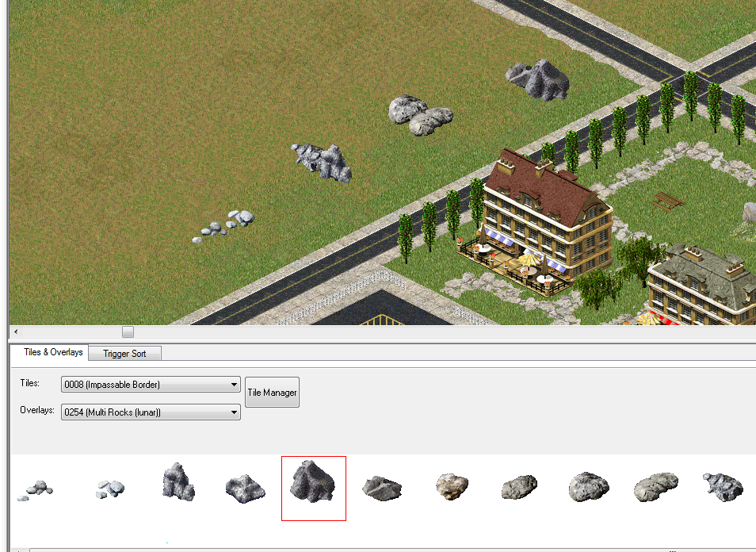
Task: Click the "Overlays:" label
Action: coord(37,410)
